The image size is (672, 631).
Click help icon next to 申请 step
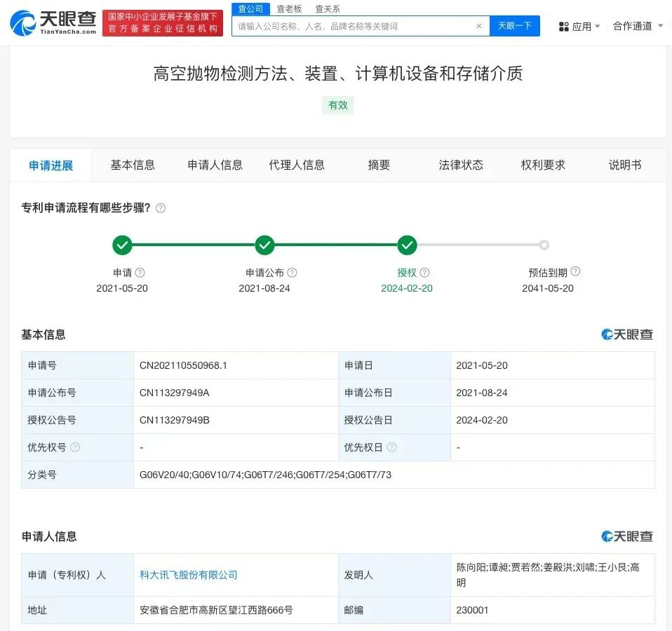pyautogui.click(x=140, y=273)
